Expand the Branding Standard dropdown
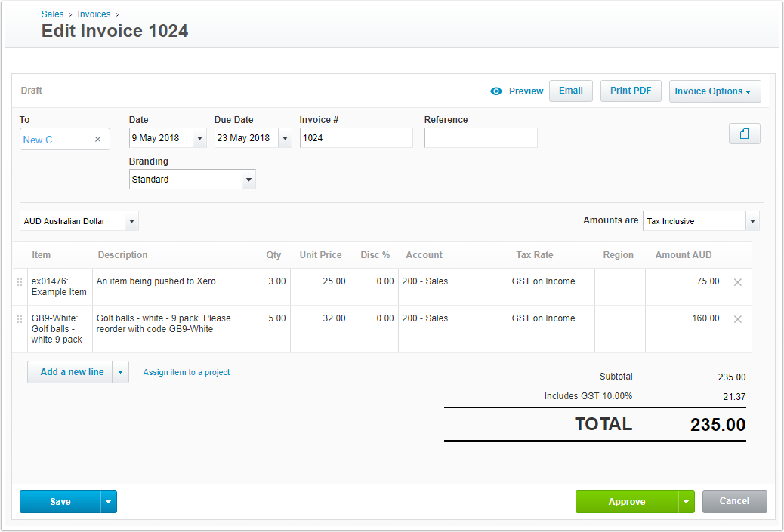The height and width of the screenshot is (532, 784). [x=249, y=180]
